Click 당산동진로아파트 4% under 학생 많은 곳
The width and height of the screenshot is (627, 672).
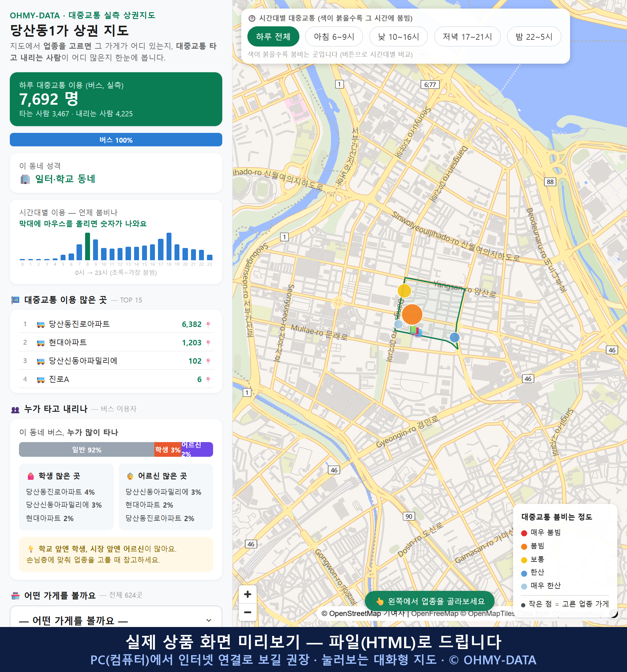pos(61,492)
